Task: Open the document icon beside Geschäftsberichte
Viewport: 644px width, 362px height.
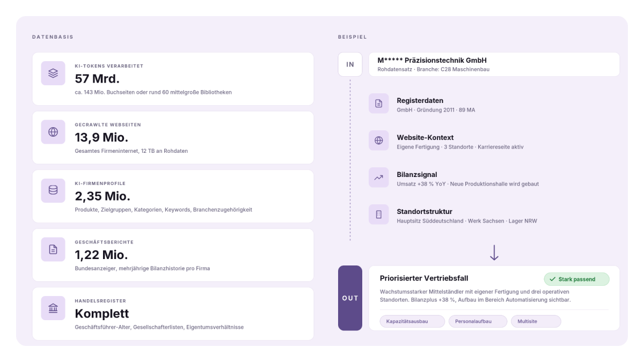Action: 53,249
